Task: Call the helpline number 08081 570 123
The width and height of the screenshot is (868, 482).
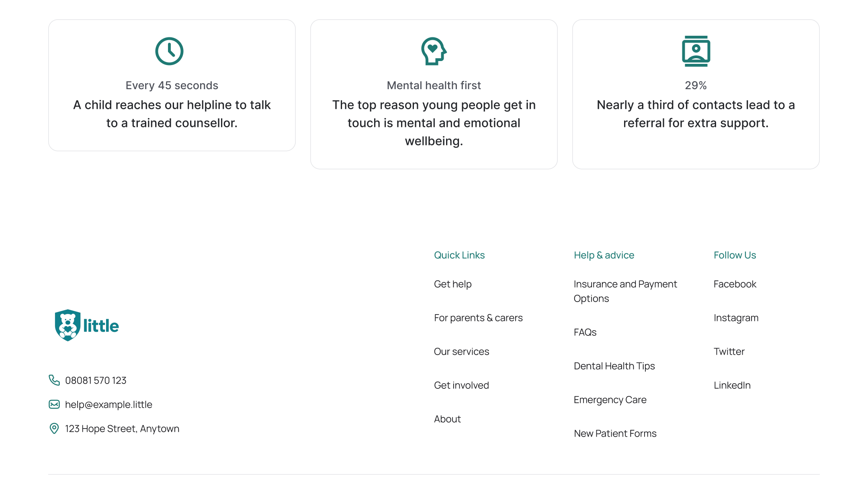Action: pos(96,380)
